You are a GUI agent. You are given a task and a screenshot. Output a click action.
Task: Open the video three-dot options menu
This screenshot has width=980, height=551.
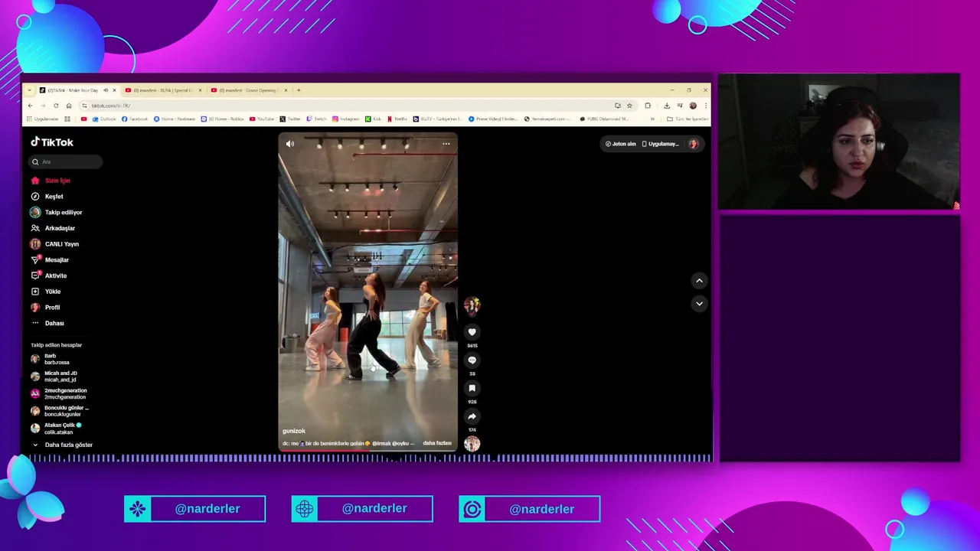[446, 144]
